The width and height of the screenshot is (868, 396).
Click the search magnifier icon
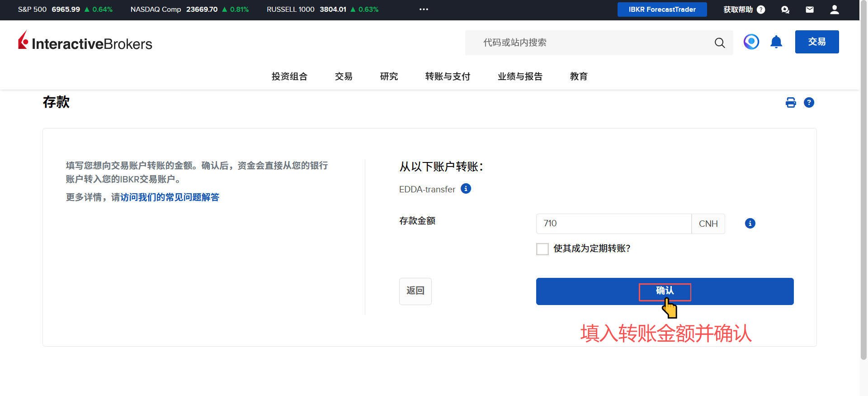(x=719, y=43)
